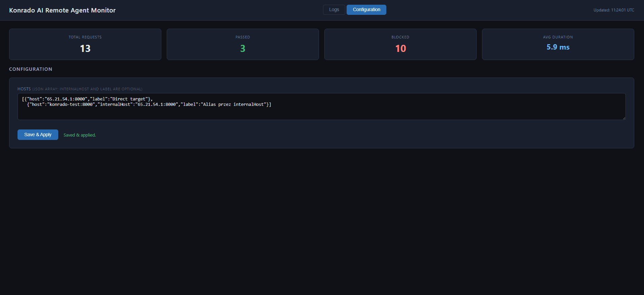
Task: Click the AVG DURATION label
Action: [x=558, y=37]
